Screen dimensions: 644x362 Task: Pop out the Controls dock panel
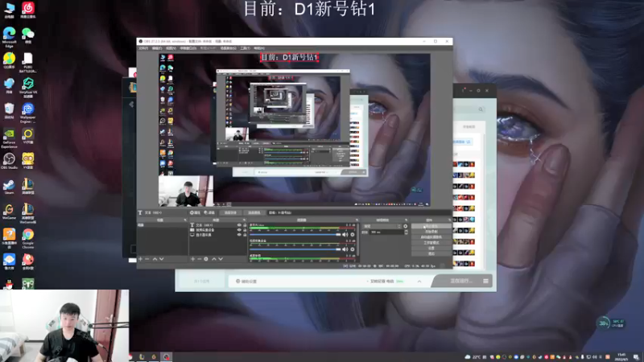click(x=449, y=220)
